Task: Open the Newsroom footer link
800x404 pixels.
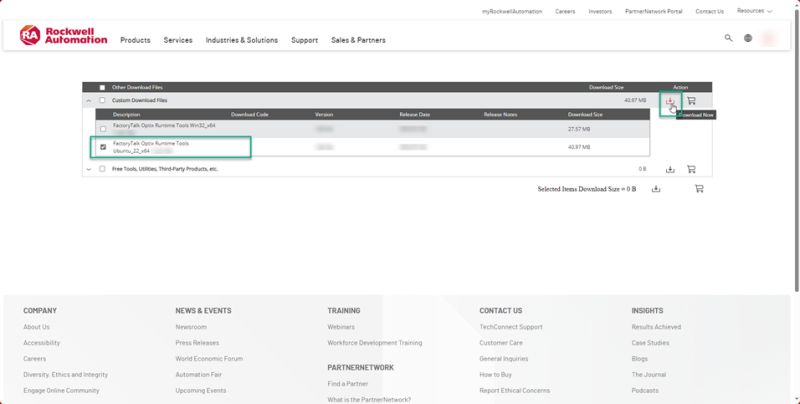Action: tap(191, 327)
